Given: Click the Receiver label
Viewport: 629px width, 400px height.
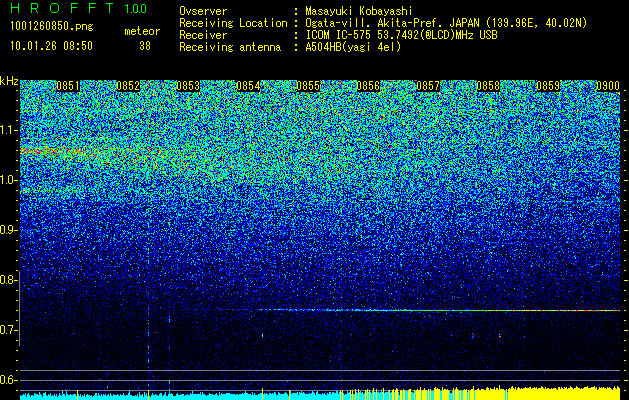Looking at the screenshot, I should [203, 35].
